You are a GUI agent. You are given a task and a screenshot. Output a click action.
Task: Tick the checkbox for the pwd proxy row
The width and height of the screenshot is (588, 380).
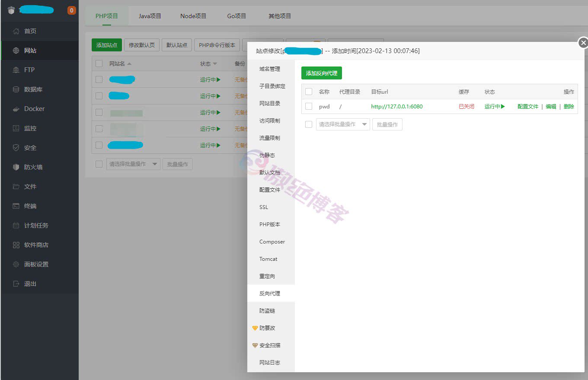pyautogui.click(x=309, y=106)
